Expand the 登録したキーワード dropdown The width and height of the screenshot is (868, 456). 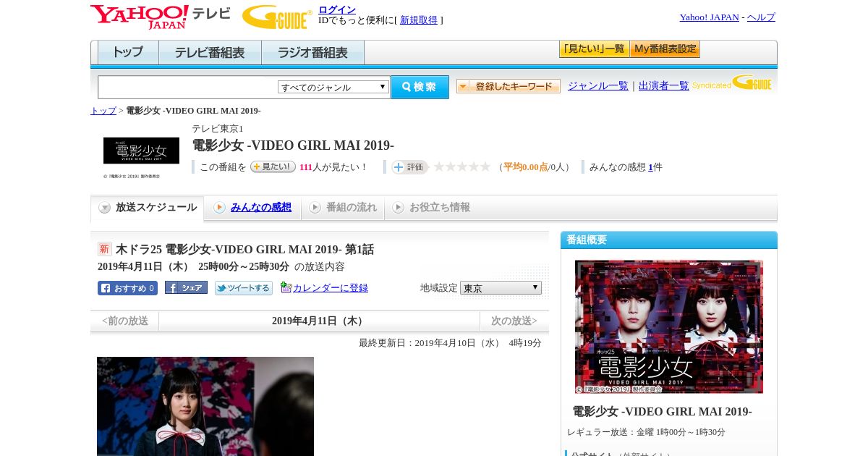[x=509, y=86]
